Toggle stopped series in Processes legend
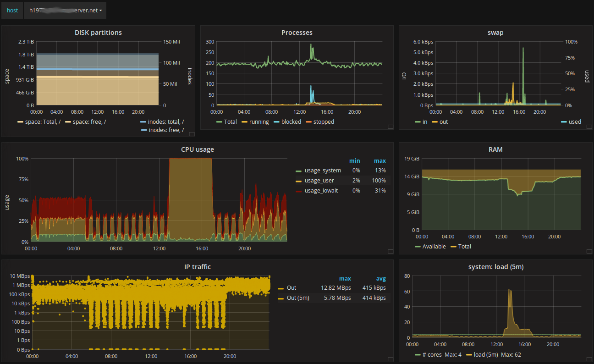The image size is (594, 364). click(x=324, y=122)
